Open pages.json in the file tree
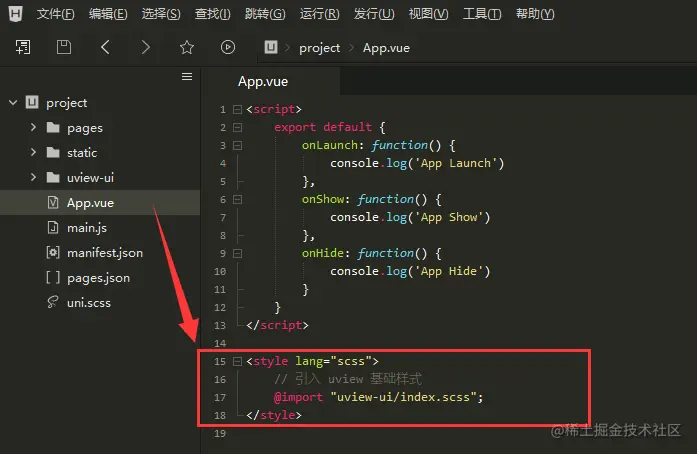 coord(100,277)
